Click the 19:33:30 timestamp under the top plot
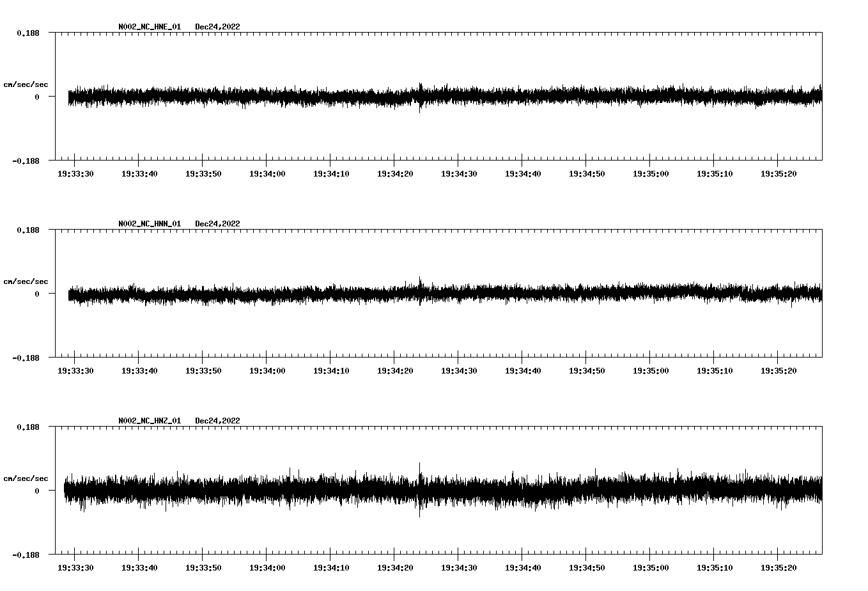The height and width of the screenshot is (591, 868). pos(75,173)
